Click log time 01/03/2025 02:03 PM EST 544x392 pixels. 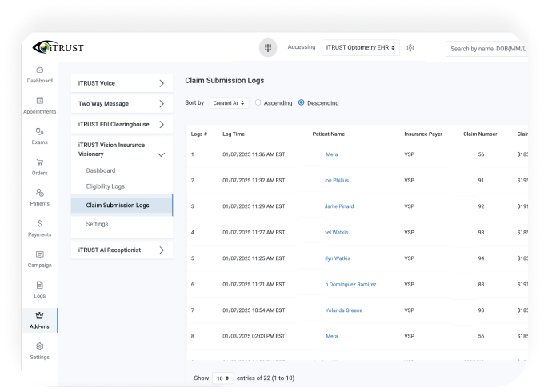[254, 336]
